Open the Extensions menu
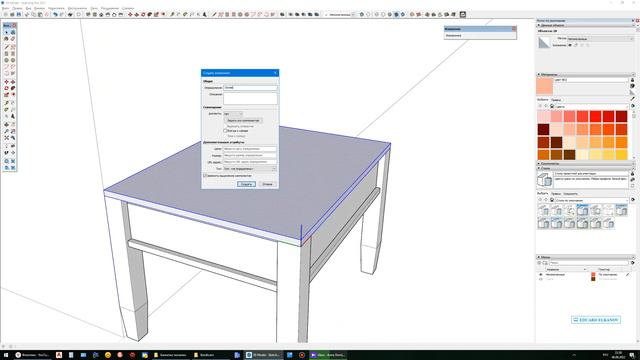The width and height of the screenshot is (640, 360). 110,8
